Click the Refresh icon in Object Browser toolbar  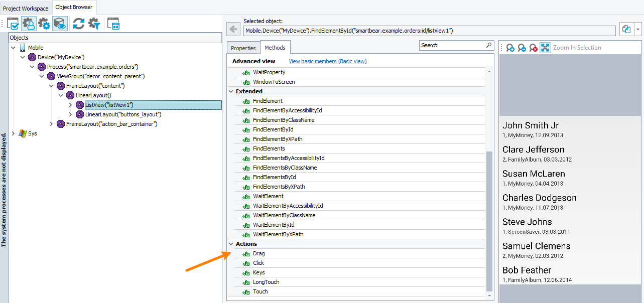tap(78, 24)
